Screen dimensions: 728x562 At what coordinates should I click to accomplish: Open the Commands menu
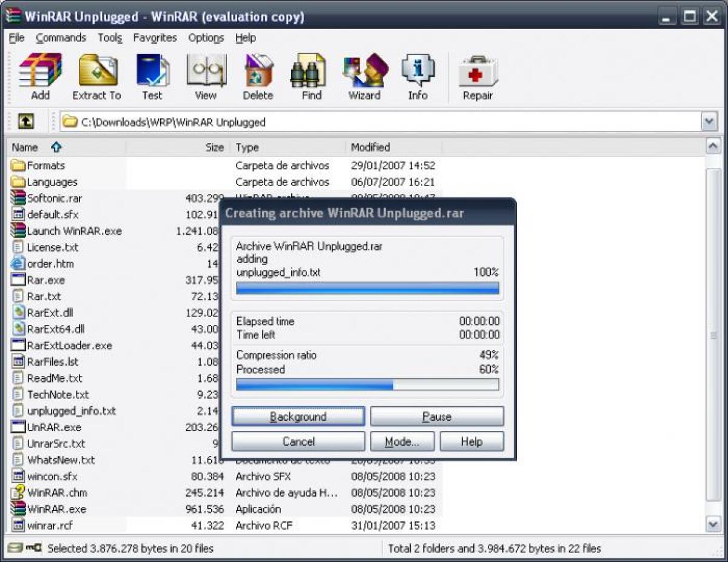pyautogui.click(x=61, y=38)
